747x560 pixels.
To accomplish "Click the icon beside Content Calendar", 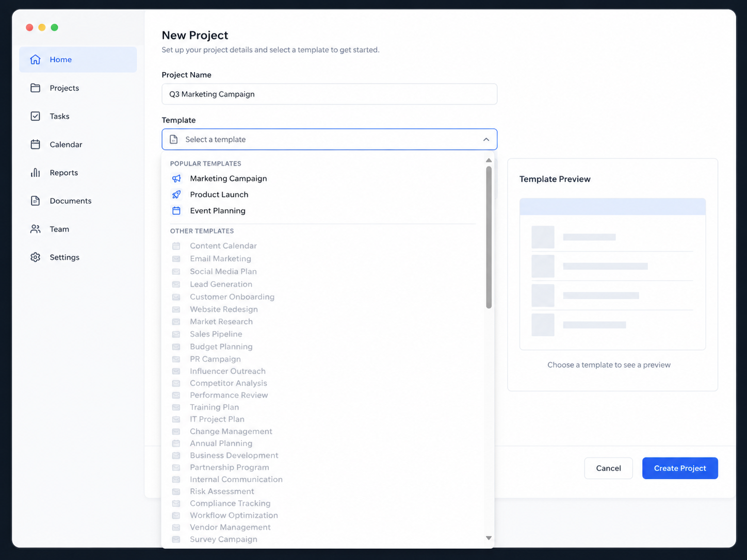I will tap(176, 246).
